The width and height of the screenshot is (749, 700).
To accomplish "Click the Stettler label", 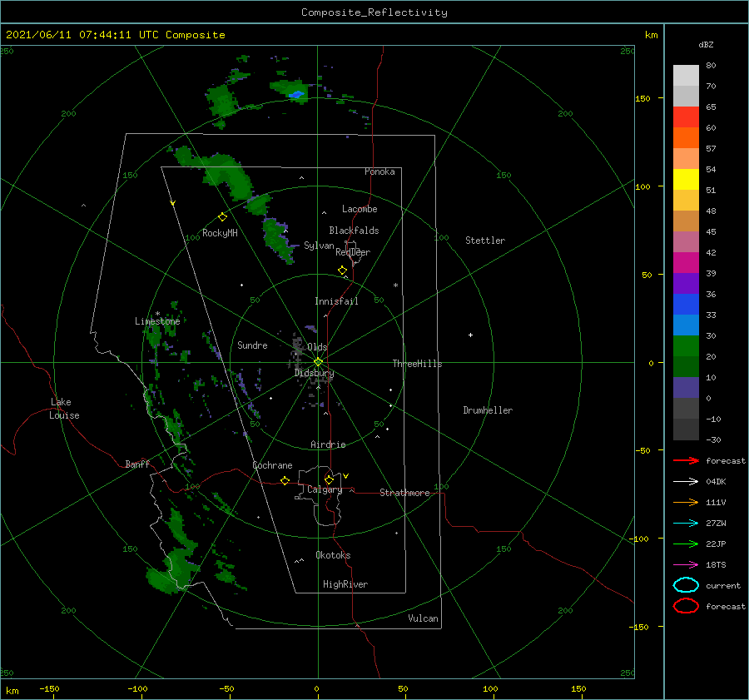I will click(485, 241).
